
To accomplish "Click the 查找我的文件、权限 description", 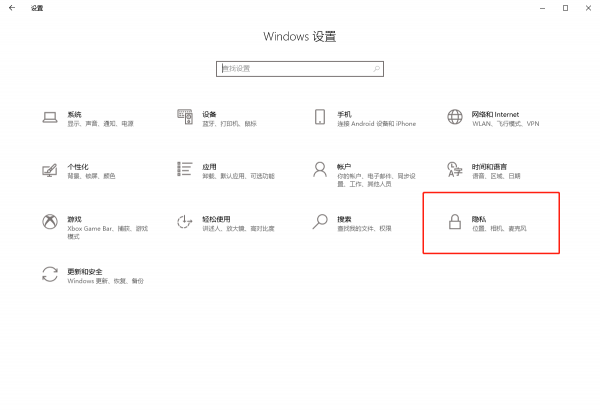I will [x=364, y=229].
